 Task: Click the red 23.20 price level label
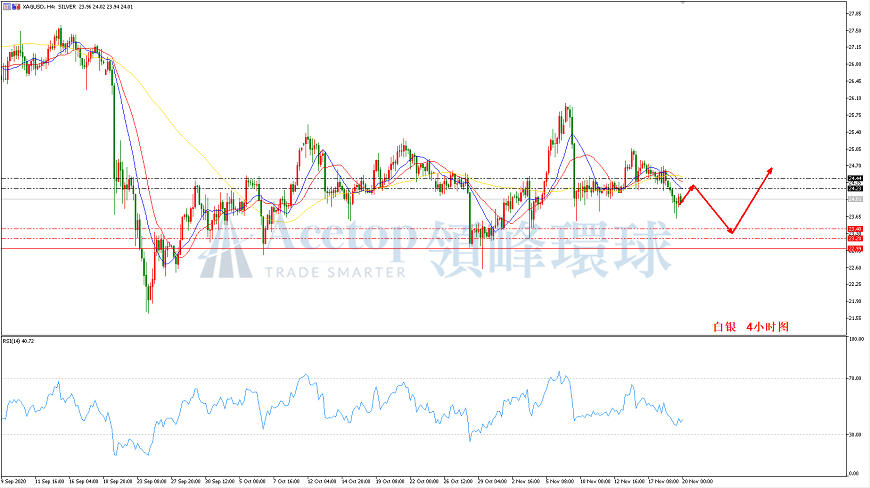[x=855, y=238]
